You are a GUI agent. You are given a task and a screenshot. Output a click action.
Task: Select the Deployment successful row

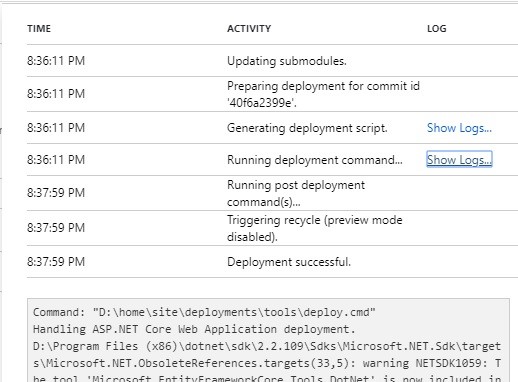pos(272,262)
